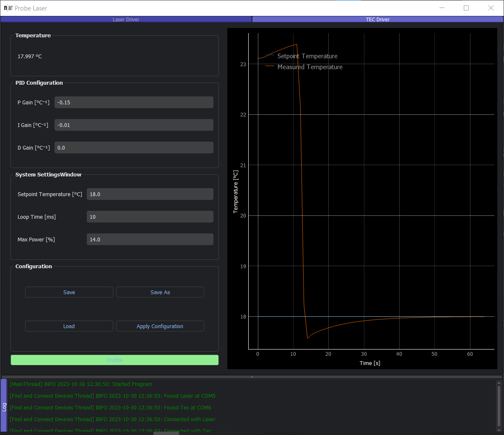
Task: Click the 17.997 °C temperature reading
Action: [30, 56]
